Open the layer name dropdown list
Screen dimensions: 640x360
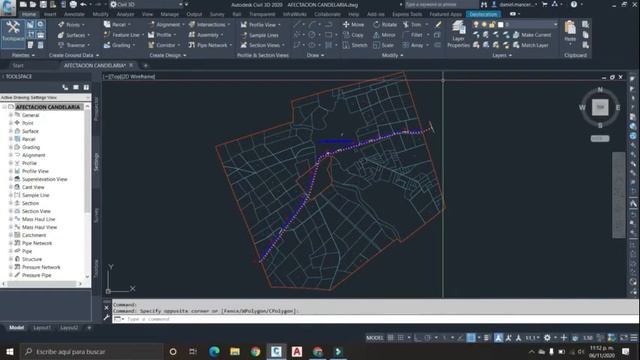click(x=556, y=24)
